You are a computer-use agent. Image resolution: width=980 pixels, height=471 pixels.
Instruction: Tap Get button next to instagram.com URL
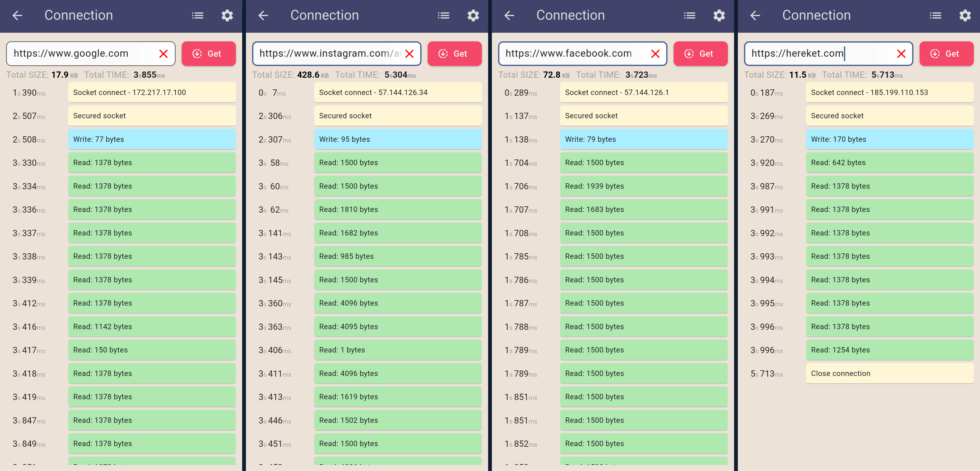(454, 54)
